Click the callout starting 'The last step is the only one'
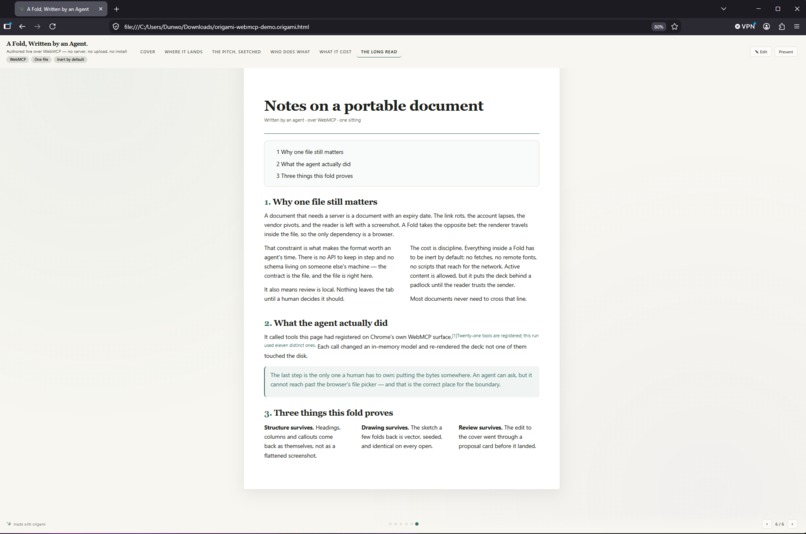The width and height of the screenshot is (806, 534). pyautogui.click(x=401, y=380)
